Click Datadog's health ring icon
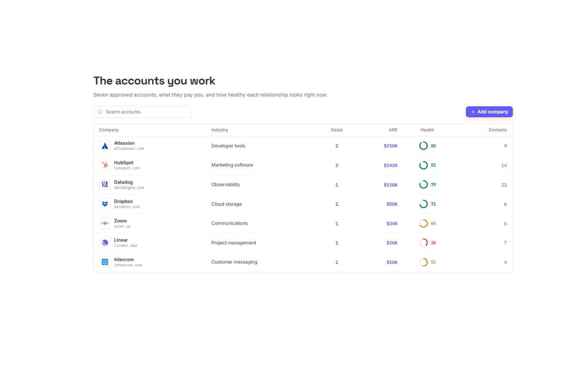This screenshot has height=380, width=588. tap(423, 185)
